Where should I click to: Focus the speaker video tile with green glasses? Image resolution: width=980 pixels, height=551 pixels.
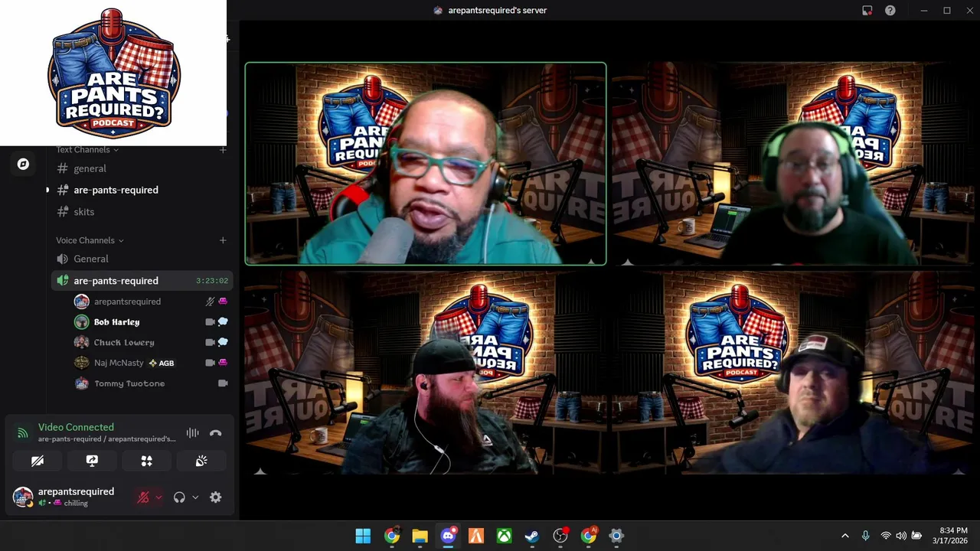coord(426,164)
